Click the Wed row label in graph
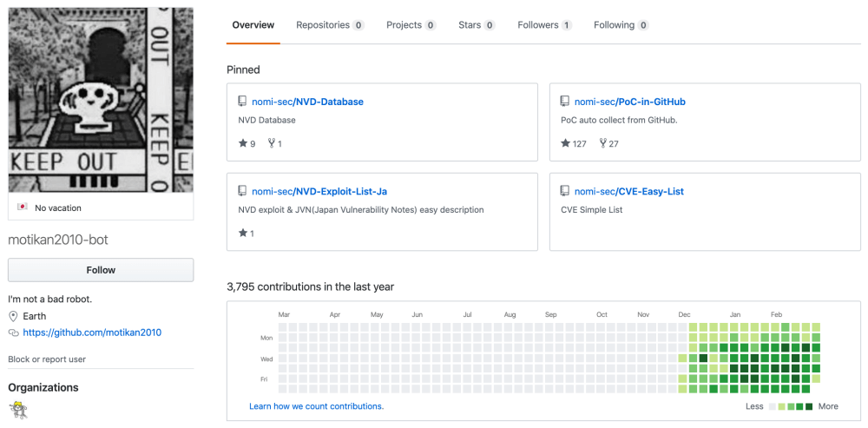Image resolution: width=868 pixels, height=428 pixels. (x=266, y=359)
